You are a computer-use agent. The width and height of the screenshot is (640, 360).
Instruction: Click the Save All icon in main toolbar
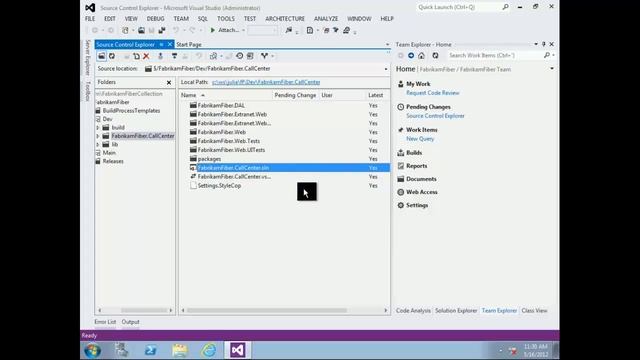click(162, 30)
